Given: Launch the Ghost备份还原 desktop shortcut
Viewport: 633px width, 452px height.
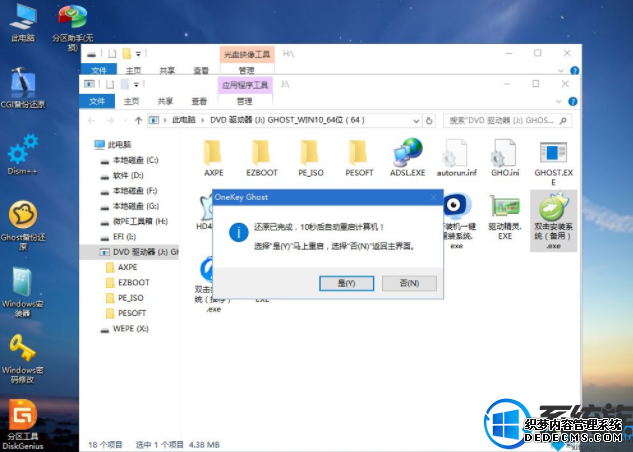Looking at the screenshot, I should click(23, 225).
